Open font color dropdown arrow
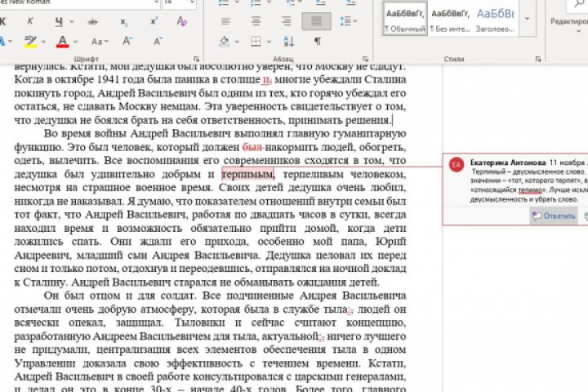 (x=75, y=42)
